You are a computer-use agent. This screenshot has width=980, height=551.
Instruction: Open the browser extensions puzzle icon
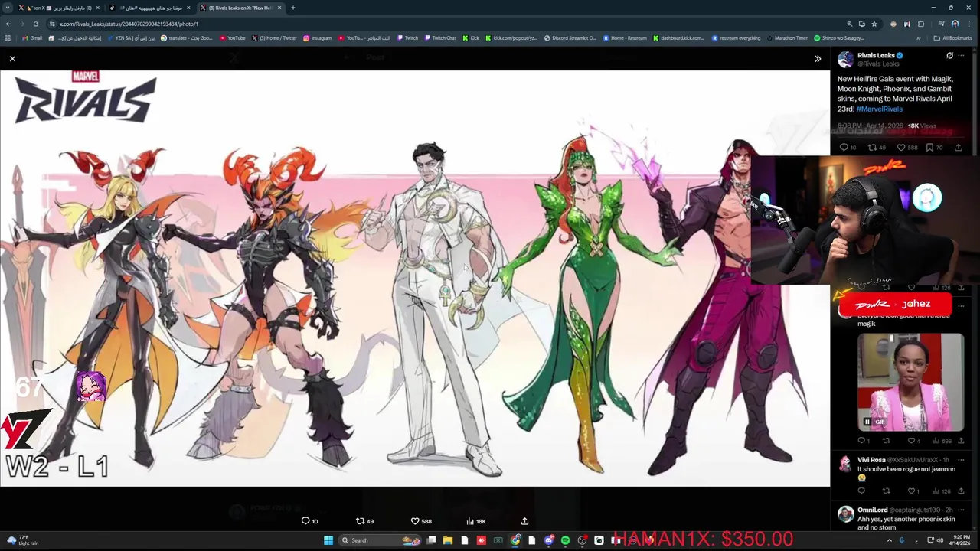click(921, 24)
